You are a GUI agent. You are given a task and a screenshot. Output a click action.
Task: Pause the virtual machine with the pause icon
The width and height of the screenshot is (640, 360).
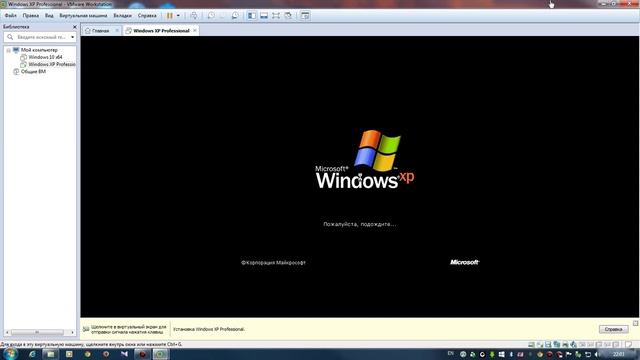pyautogui.click(x=170, y=16)
